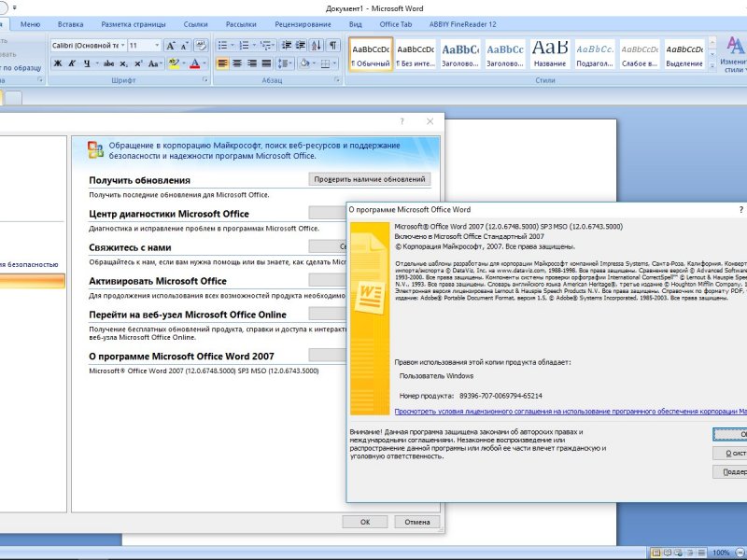Click the zoom out minus button
Viewport: 747px width, 560px height.
740,553
